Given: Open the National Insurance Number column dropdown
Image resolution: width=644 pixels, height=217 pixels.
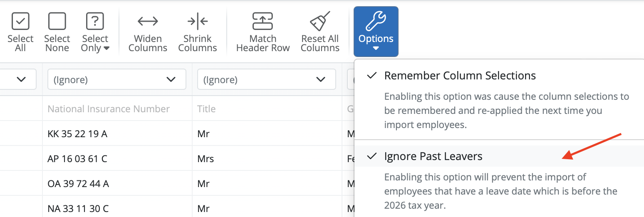Looking at the screenshot, I should click(x=117, y=79).
